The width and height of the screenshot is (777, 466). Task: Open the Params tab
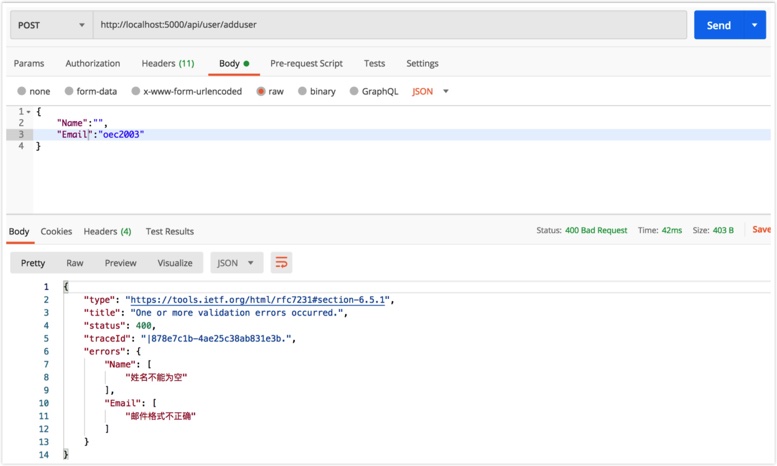coord(29,63)
